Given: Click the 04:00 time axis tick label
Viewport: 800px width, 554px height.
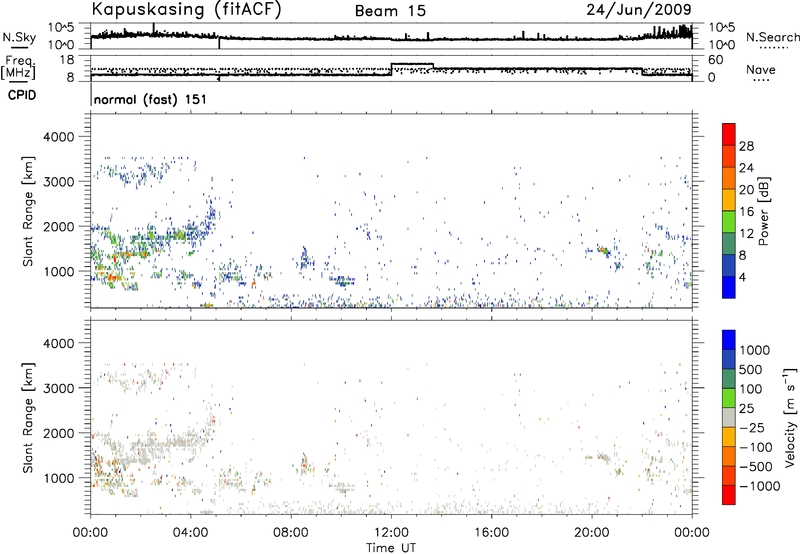Looking at the screenshot, I should (191, 533).
